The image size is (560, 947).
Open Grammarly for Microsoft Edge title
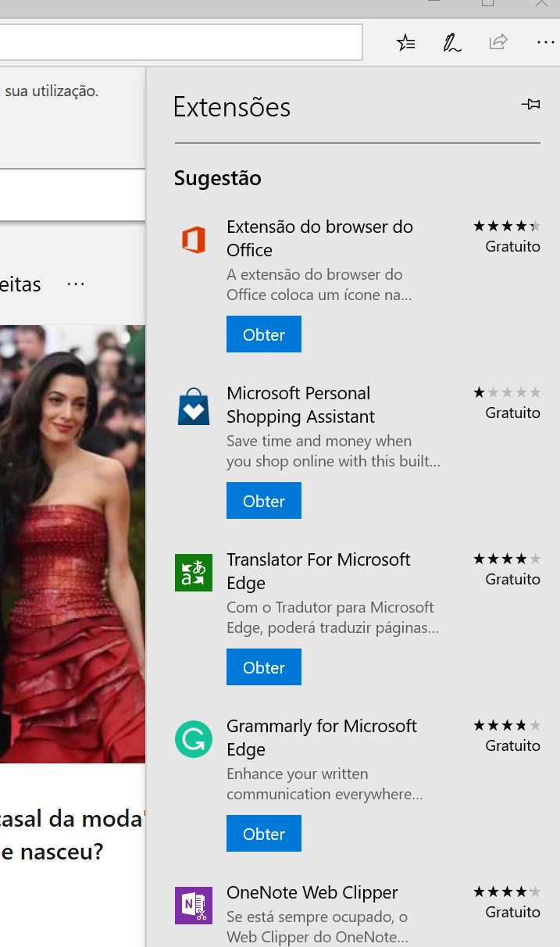(322, 738)
